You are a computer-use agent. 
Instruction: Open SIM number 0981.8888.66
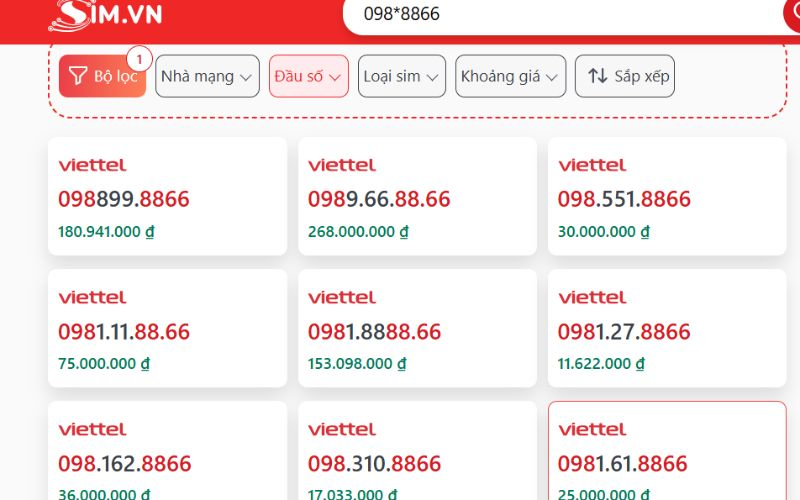pos(374,332)
